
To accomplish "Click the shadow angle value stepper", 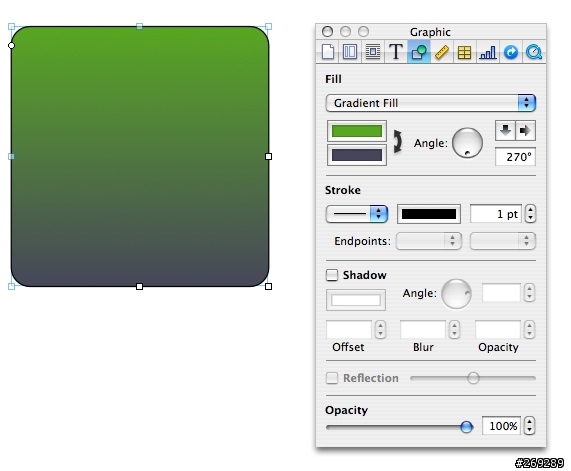I will 529,293.
